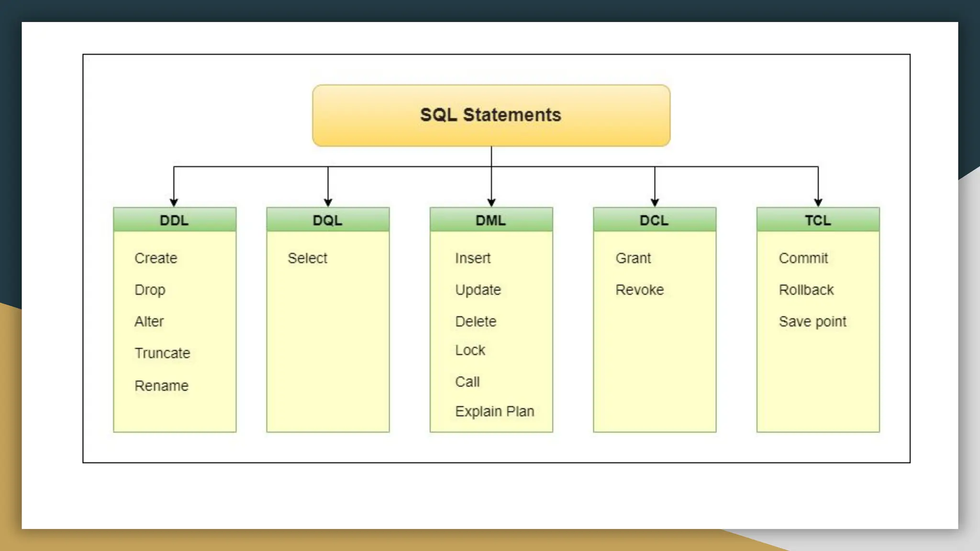Click the Truncate text in DDL
Viewport: 980px width, 551px height.
(x=162, y=353)
